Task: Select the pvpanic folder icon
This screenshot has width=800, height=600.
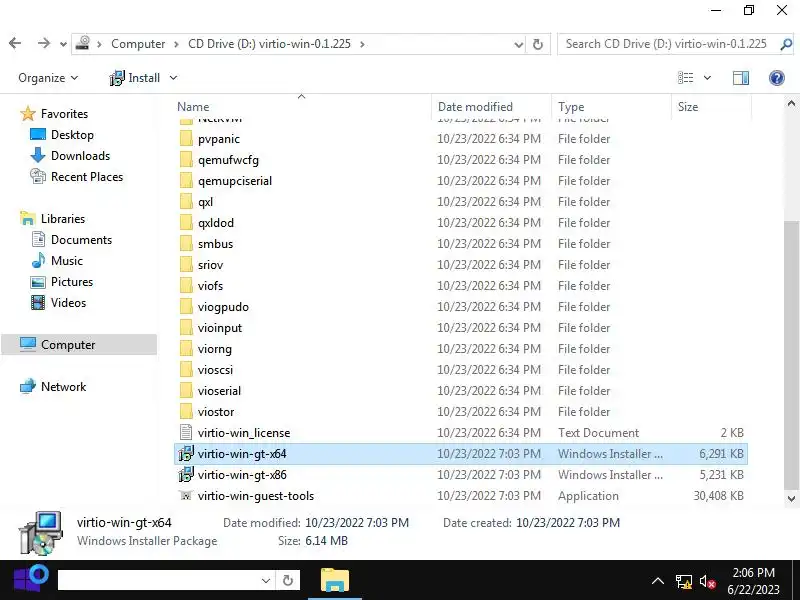Action: 186,139
